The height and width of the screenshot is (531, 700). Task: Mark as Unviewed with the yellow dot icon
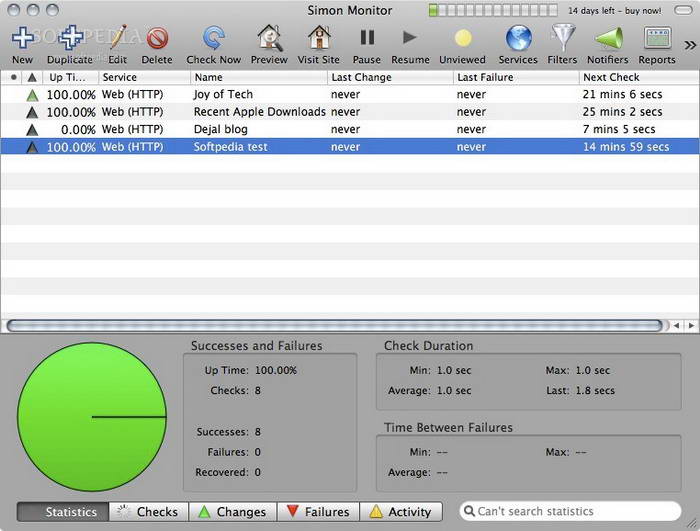pos(462,38)
